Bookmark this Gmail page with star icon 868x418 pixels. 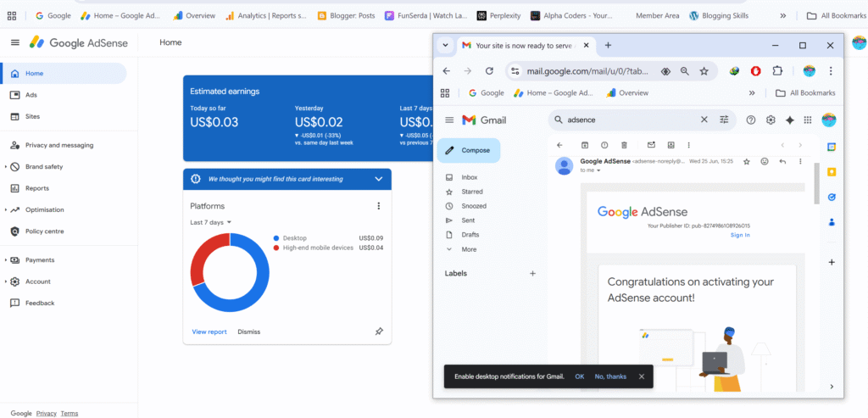tap(704, 71)
